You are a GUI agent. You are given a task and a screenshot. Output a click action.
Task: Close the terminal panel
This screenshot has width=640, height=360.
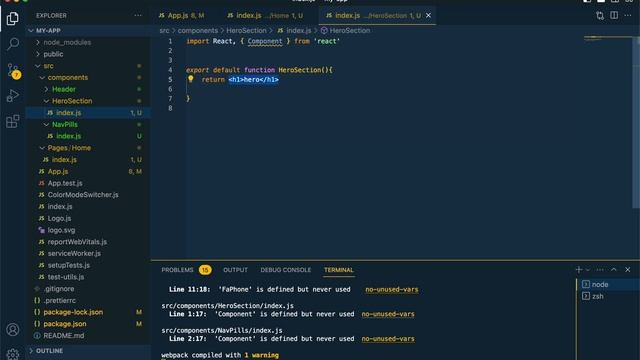point(628,270)
